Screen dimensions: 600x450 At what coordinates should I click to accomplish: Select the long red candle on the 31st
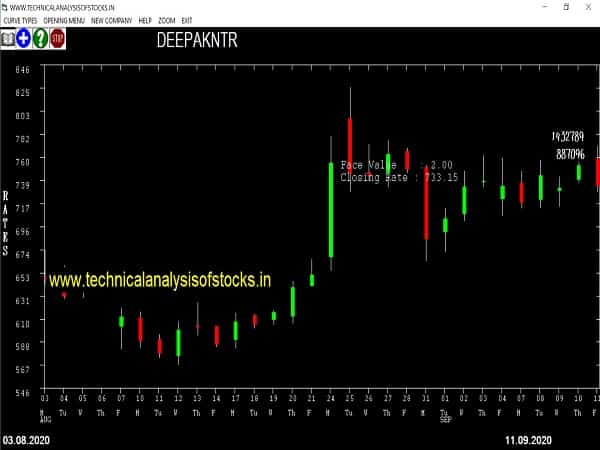(x=426, y=203)
